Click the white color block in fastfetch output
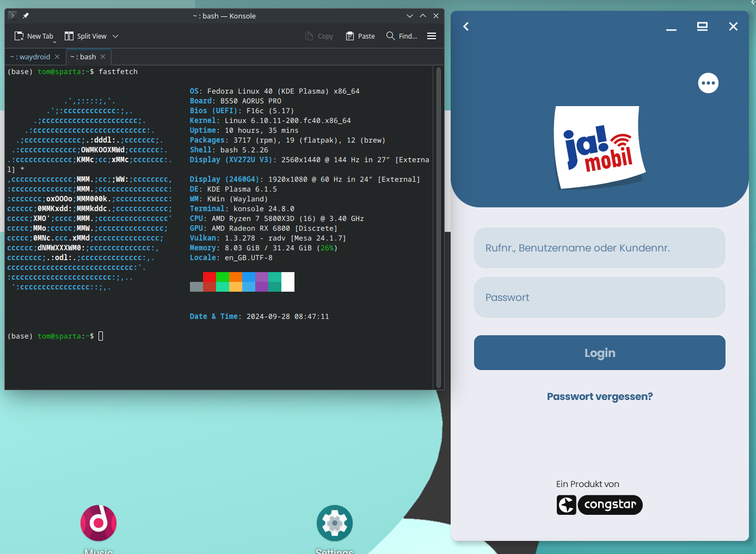This screenshot has height=554, width=756. pos(288,282)
